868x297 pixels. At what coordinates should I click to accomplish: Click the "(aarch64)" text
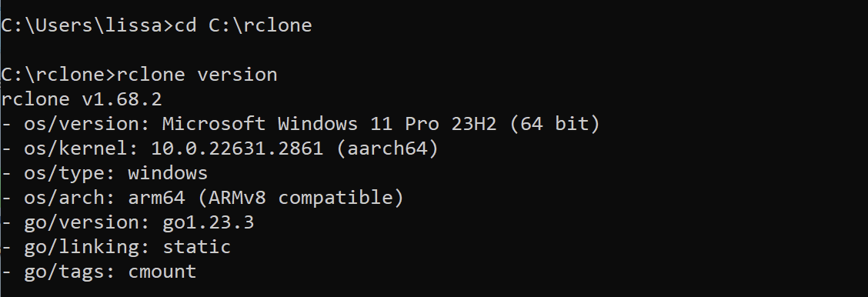coord(388,148)
